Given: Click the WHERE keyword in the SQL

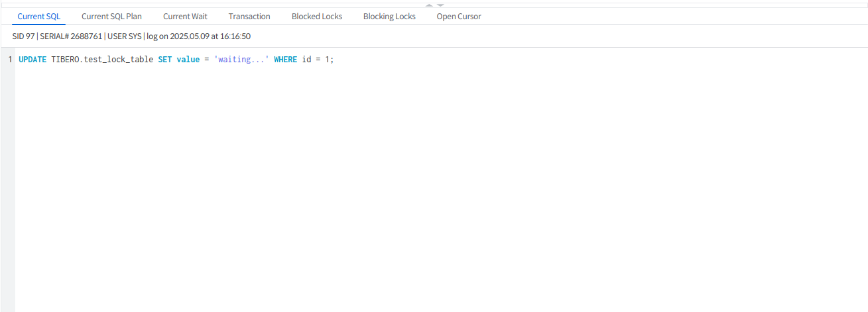Looking at the screenshot, I should click(285, 60).
